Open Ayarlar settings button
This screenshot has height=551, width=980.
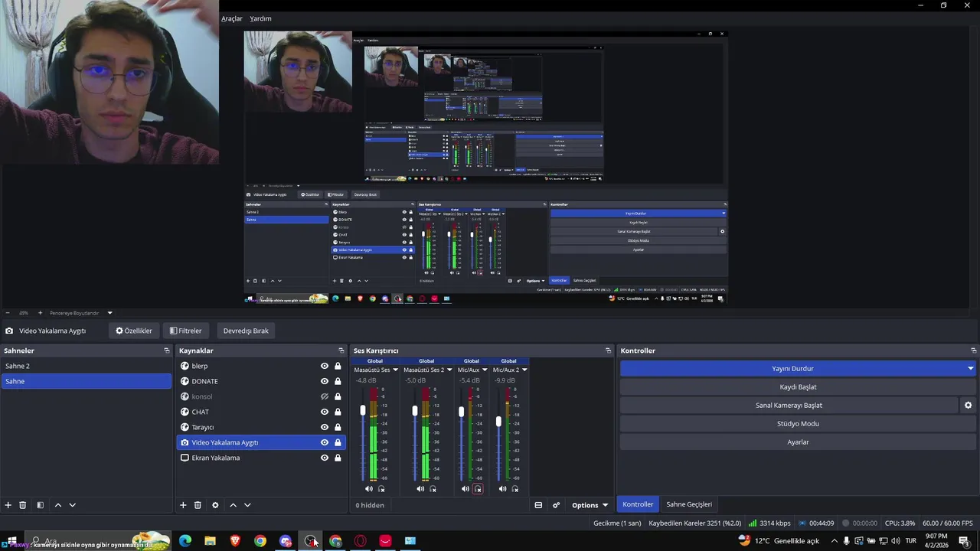point(798,442)
